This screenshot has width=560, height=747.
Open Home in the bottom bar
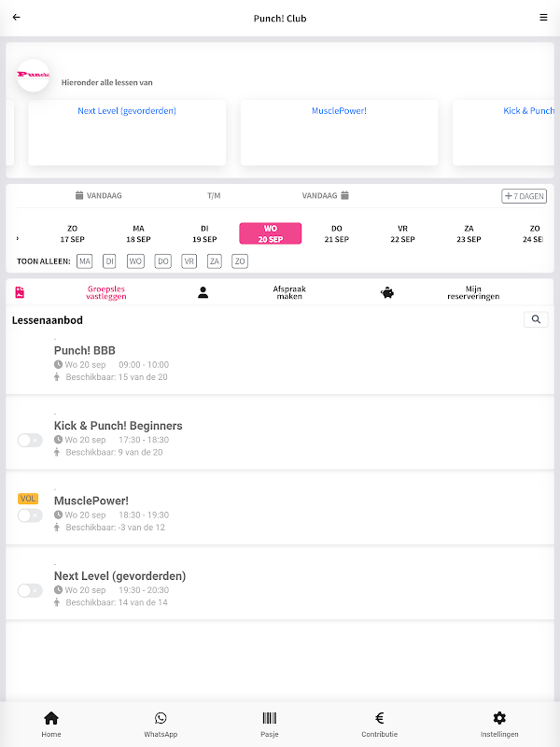pyautogui.click(x=51, y=724)
